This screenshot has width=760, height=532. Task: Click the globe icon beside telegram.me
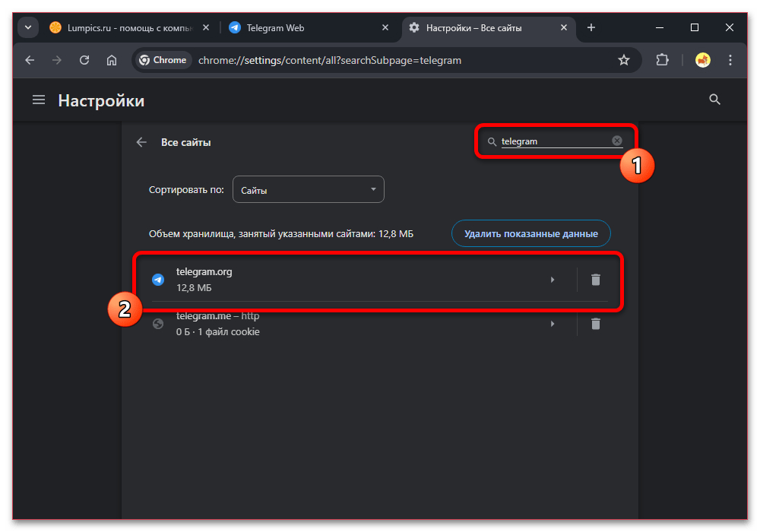(x=158, y=324)
